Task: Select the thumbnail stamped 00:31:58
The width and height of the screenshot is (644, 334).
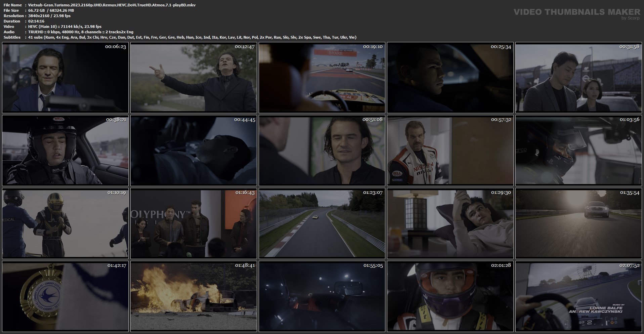Action: (578, 78)
